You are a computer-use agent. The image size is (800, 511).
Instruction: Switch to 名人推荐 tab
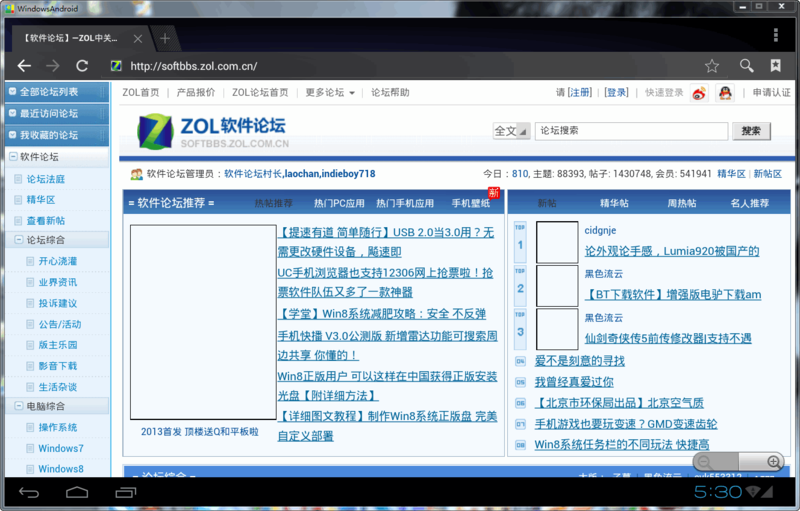pyautogui.click(x=749, y=203)
